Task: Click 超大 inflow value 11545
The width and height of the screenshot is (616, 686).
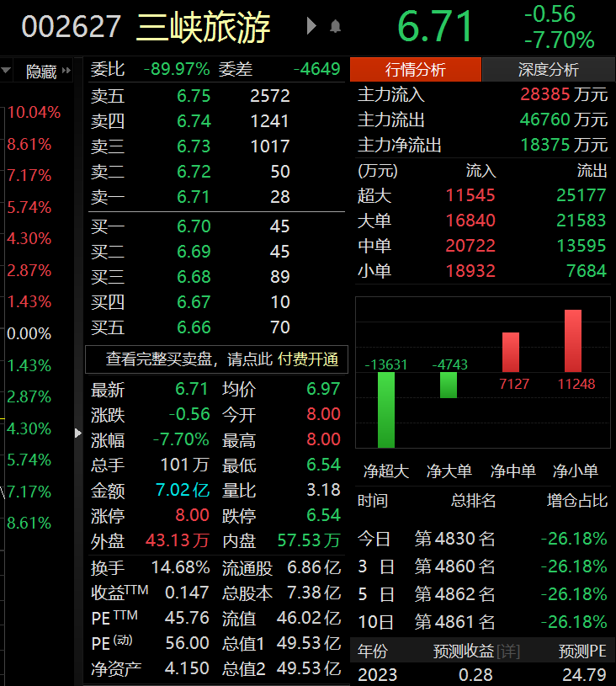Action: tap(470, 195)
